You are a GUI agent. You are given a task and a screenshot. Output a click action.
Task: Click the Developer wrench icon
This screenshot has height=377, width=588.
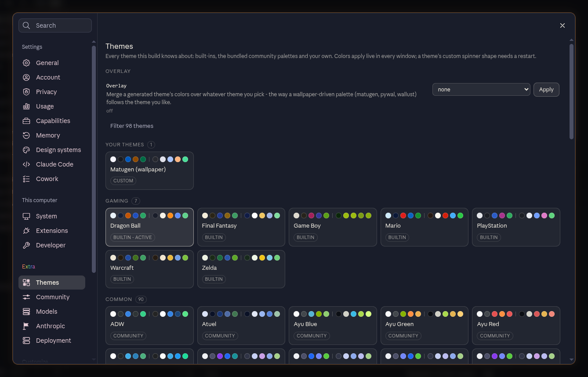point(26,245)
